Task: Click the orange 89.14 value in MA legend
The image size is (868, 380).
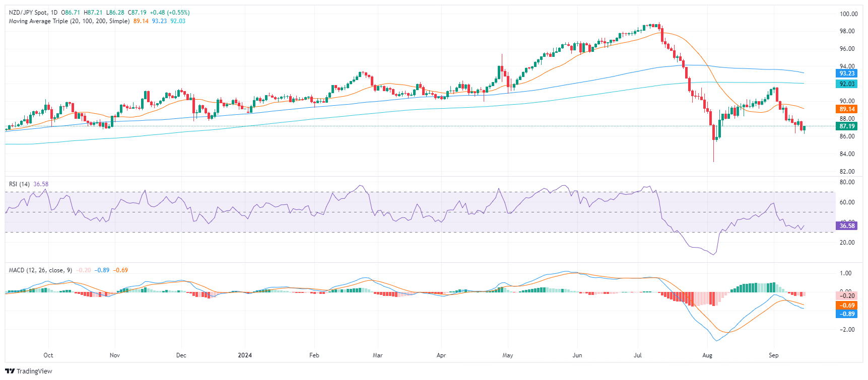Action: [x=141, y=21]
